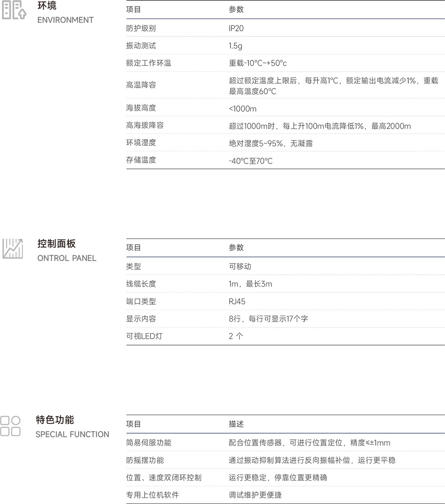Screen dimensions: 445x504
Task: Click the IP20 parameter value
Action: (x=236, y=28)
